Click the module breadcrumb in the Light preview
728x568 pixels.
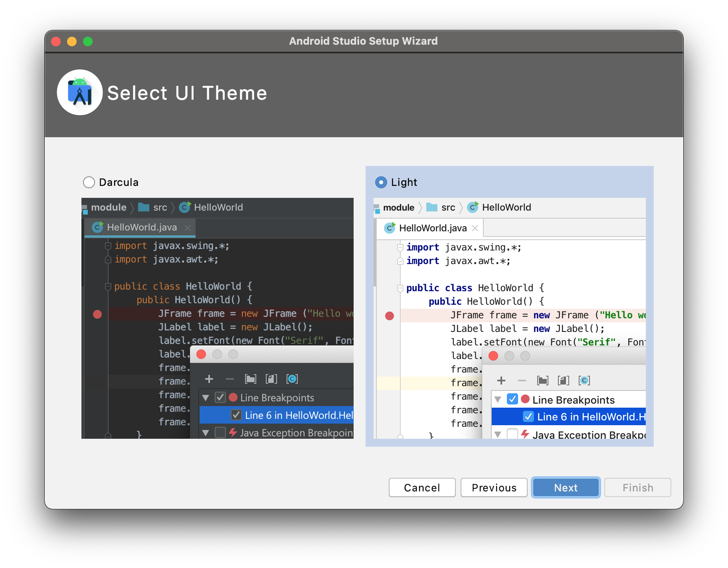399,207
